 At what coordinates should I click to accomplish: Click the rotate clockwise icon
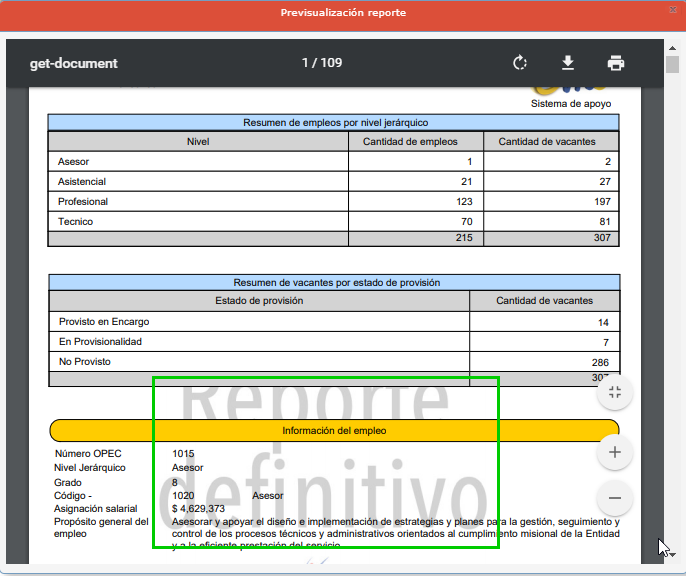pyautogui.click(x=520, y=63)
